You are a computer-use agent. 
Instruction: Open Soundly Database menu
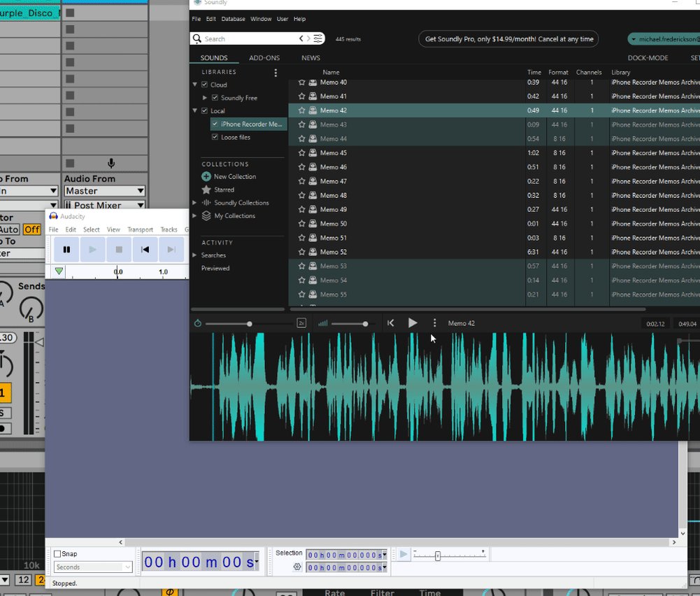pyautogui.click(x=233, y=19)
